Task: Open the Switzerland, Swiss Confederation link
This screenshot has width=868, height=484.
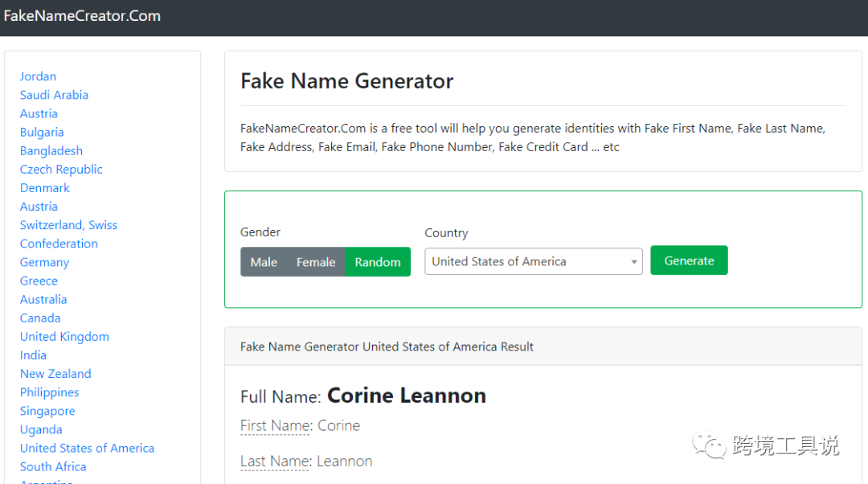Action: 68,225
